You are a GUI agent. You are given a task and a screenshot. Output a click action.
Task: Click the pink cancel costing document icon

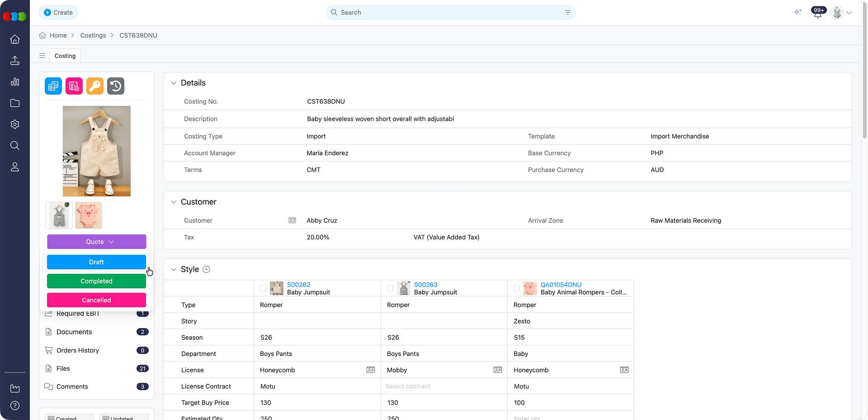tap(74, 86)
